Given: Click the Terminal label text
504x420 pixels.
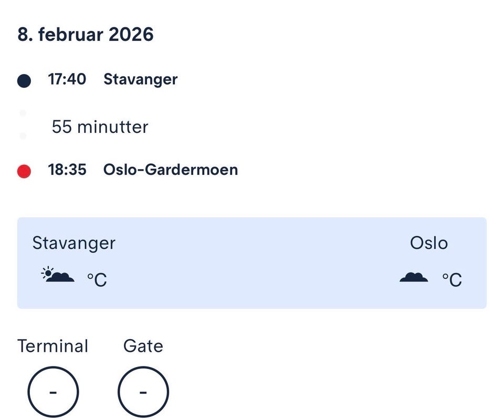Looking at the screenshot, I should 53,346.
